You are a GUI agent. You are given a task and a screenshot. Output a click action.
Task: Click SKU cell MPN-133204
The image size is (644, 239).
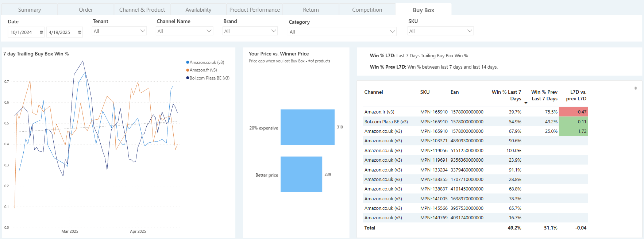(x=434, y=170)
